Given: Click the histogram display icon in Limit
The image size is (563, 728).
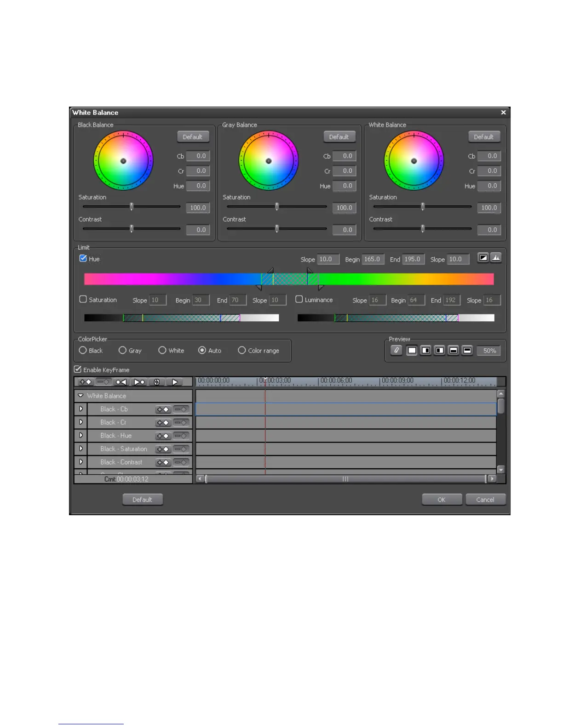Looking at the screenshot, I should point(496,258).
